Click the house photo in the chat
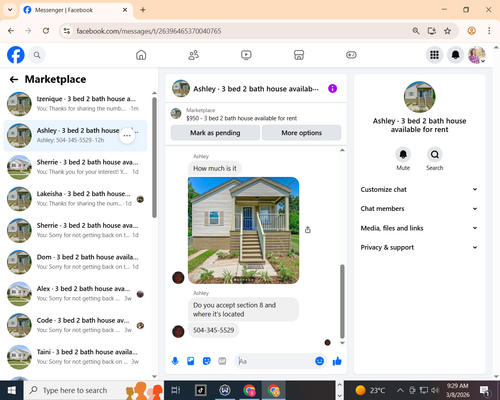Screen dimensions: 500x400 coord(244,230)
